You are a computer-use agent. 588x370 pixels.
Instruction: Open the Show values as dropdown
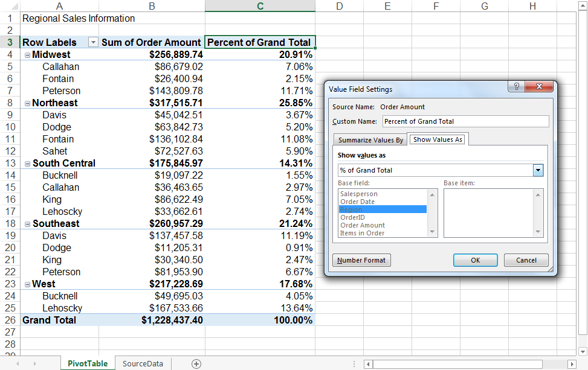(538, 170)
